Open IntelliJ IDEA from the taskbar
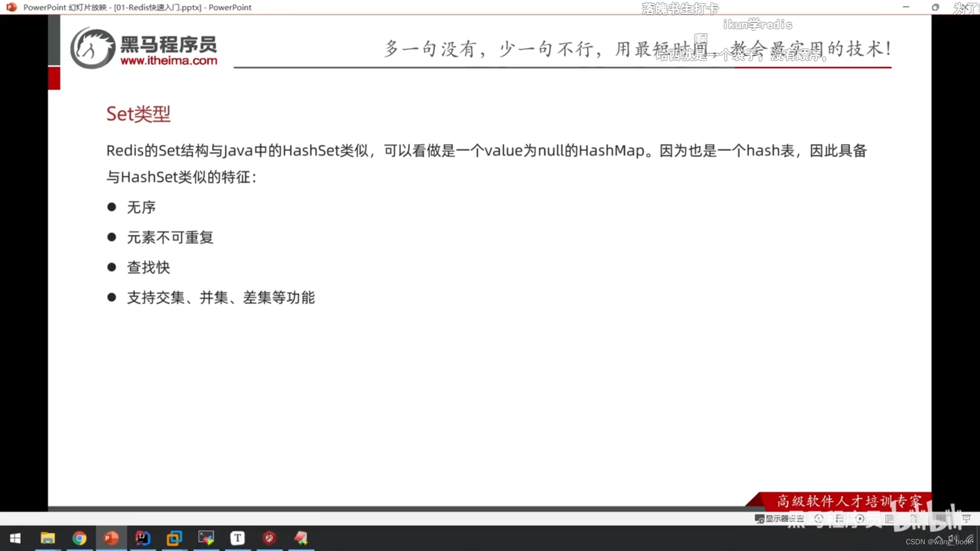 point(143,538)
